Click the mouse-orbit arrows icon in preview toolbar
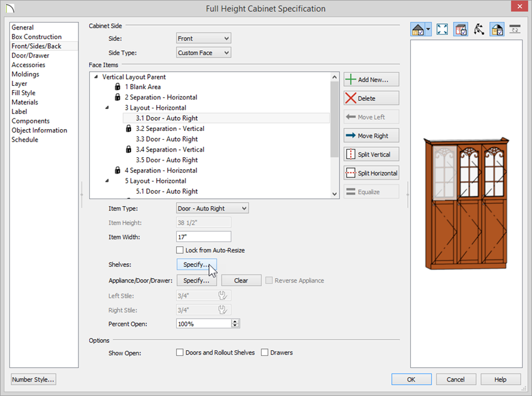The image size is (532, 396). [x=479, y=29]
